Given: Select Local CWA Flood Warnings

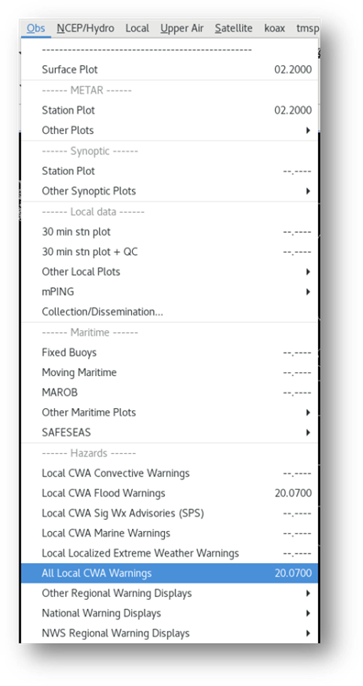Looking at the screenshot, I should (x=169, y=494).
